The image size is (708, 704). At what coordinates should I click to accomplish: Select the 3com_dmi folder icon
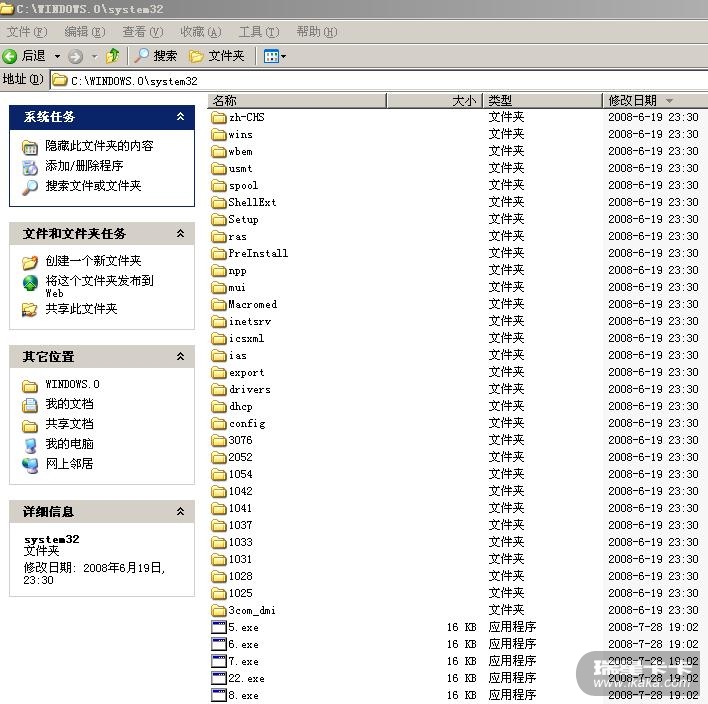[219, 611]
